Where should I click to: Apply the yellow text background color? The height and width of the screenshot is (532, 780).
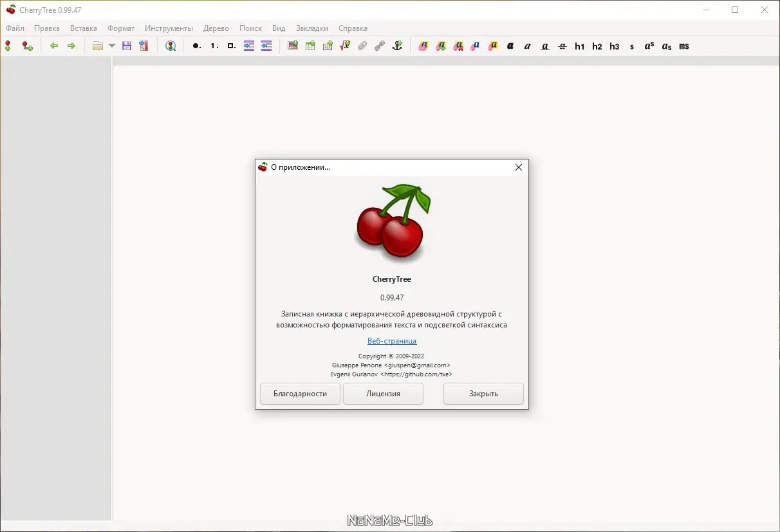(493, 46)
